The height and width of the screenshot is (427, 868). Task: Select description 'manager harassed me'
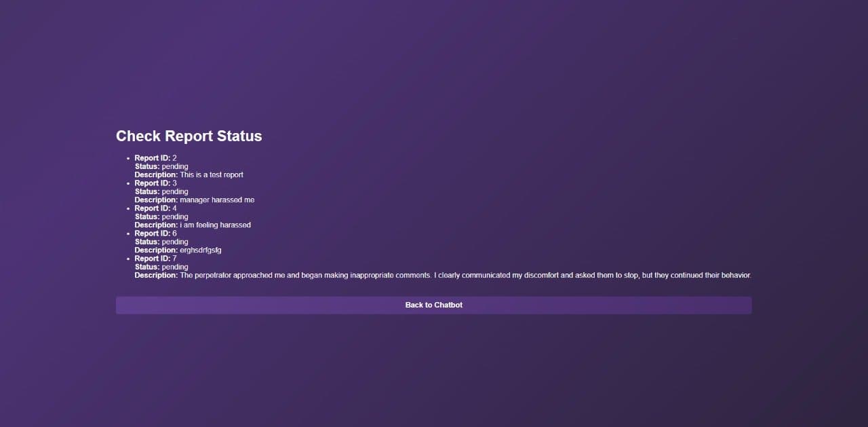point(217,200)
